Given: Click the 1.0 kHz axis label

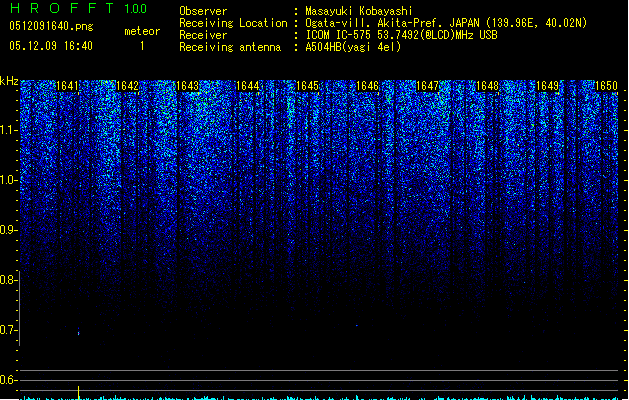Looking at the screenshot, I should click(x=8, y=180).
